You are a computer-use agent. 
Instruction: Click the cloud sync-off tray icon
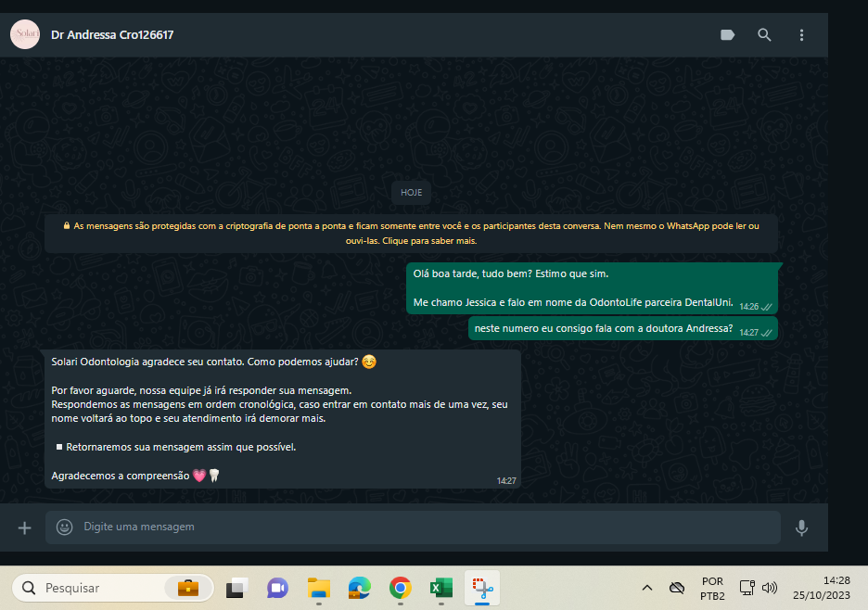676,588
